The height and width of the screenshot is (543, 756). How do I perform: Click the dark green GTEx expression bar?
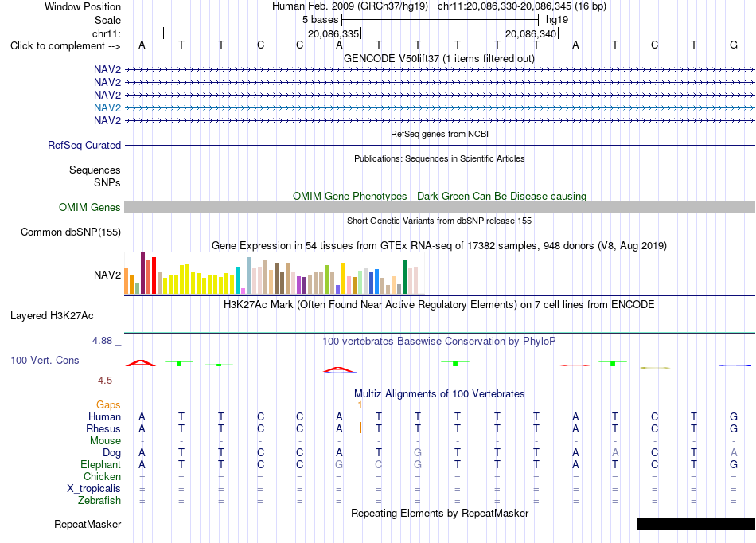[404, 277]
